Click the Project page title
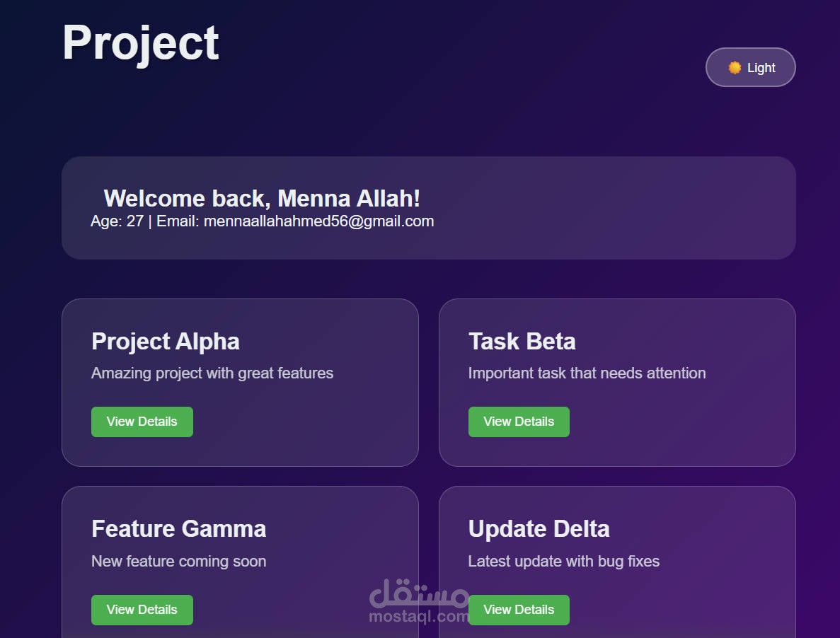 pos(140,43)
